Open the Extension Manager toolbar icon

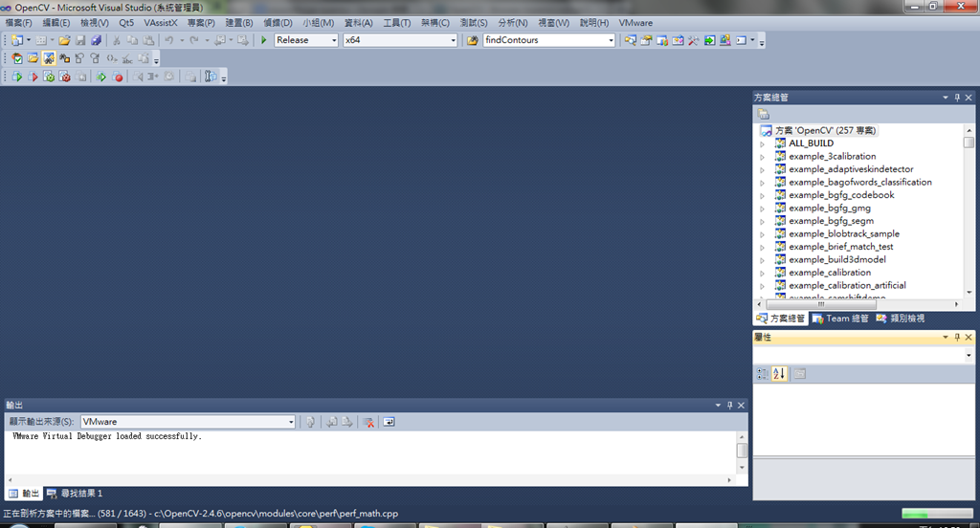pyautogui.click(x=725, y=40)
